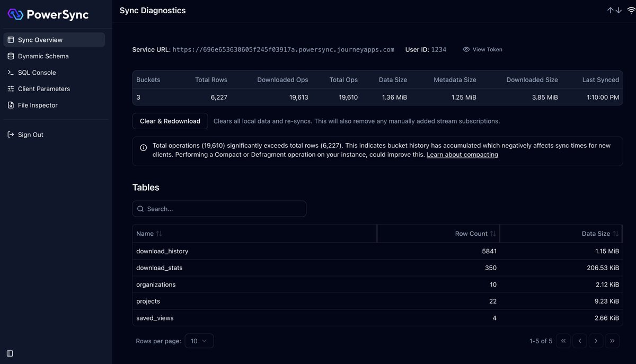The image size is (636, 364).
Task: Go to next page arrow
Action: point(596,341)
